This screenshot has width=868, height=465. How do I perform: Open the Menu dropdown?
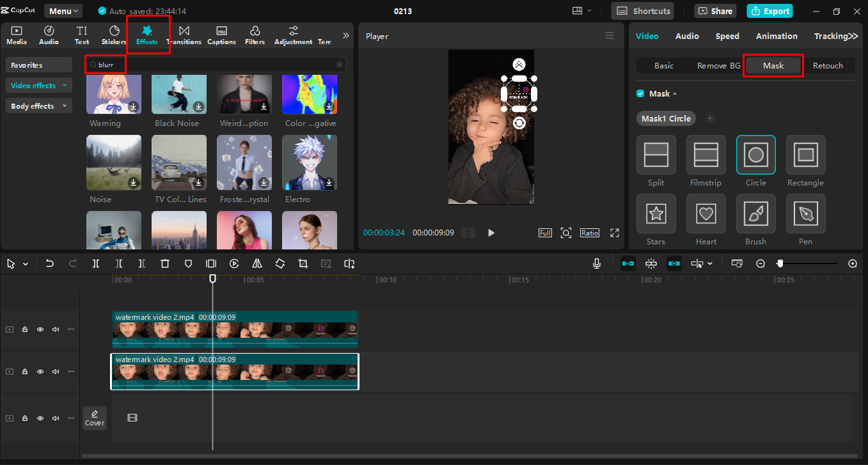[x=62, y=10]
